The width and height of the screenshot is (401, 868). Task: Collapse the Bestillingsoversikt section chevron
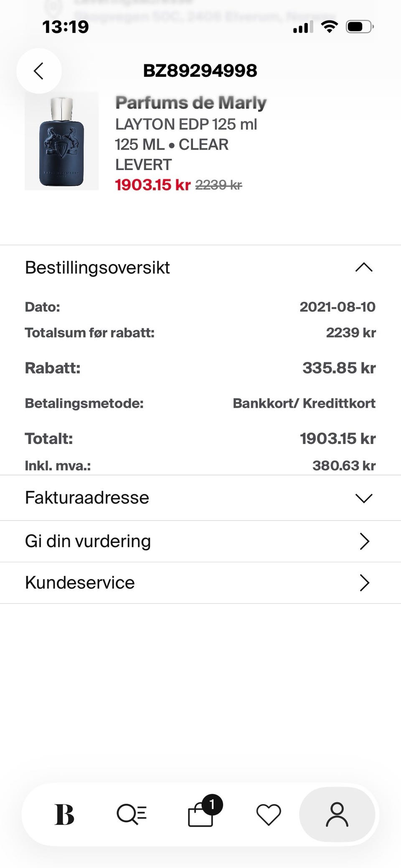(363, 267)
